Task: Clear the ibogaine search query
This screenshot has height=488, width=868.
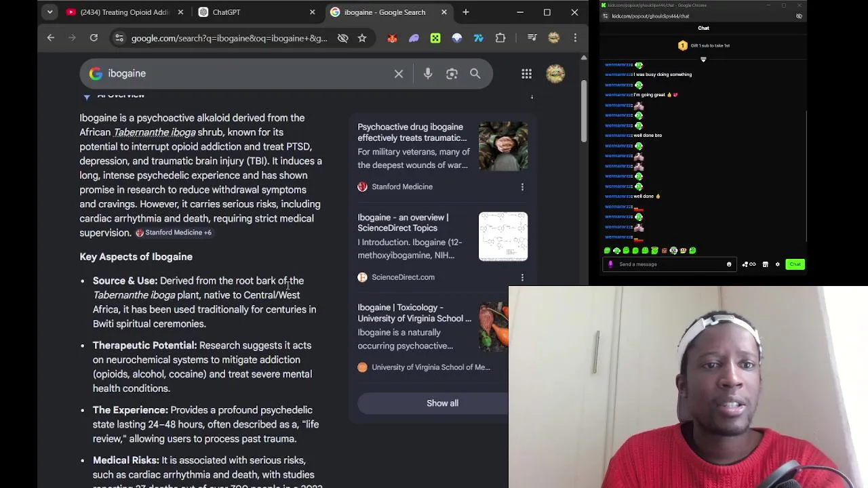Action: (399, 73)
